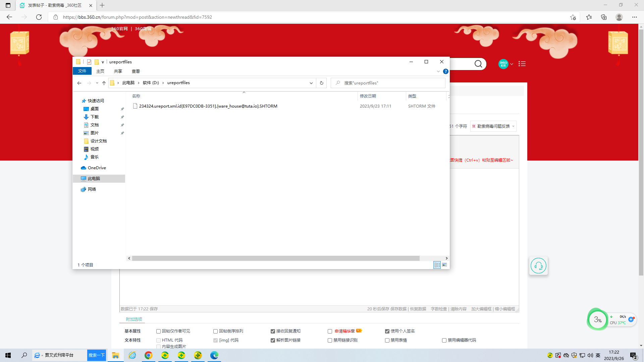644x362 pixels.
Task: Select the .SHTORM encrypted file
Action: [x=208, y=106]
